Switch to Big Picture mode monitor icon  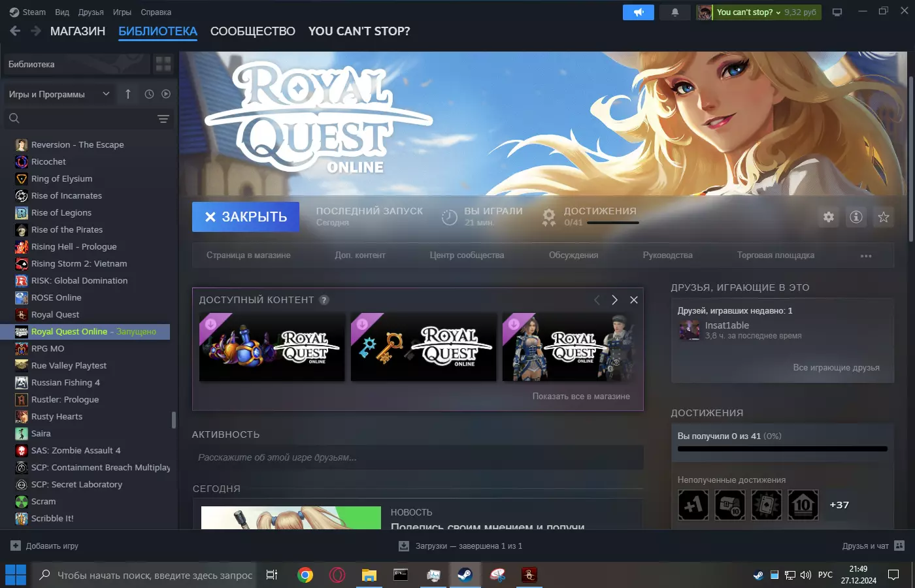click(837, 12)
